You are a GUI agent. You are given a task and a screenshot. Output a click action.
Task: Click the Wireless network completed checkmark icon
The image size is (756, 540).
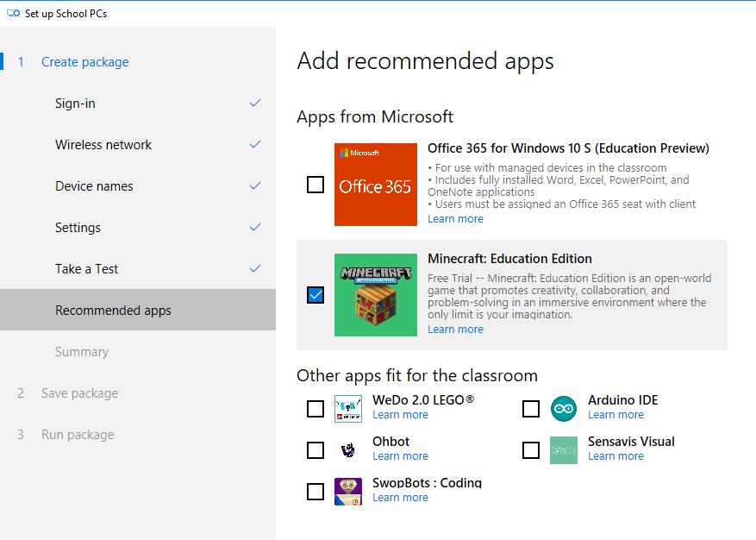coord(255,144)
